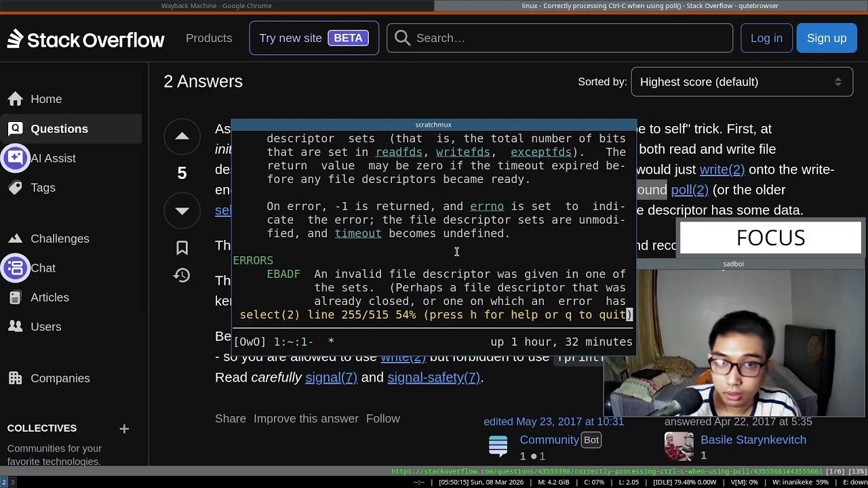
Task: Click workspace 3 indicator in bottom bar
Action: coord(12,483)
